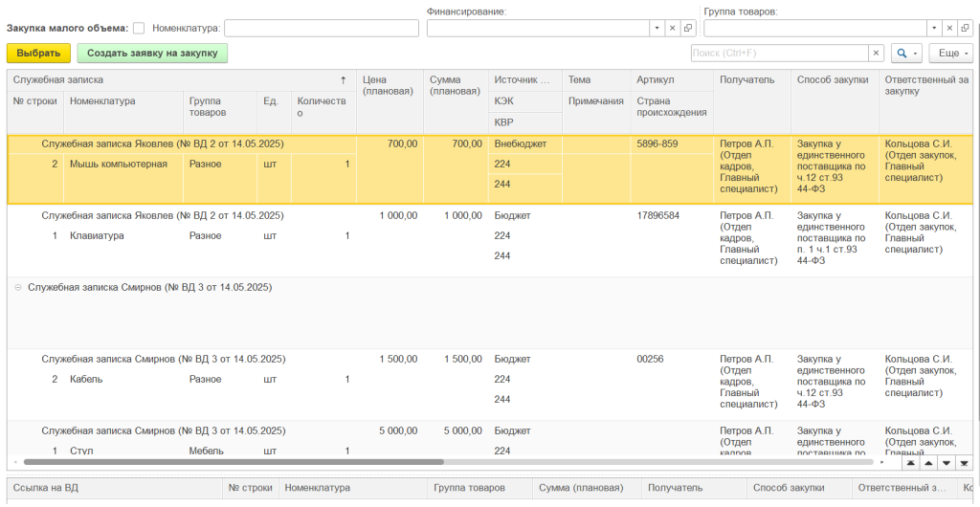Click the upper table's Получатель header
The width and height of the screenshot is (980, 507).
pos(752,101)
